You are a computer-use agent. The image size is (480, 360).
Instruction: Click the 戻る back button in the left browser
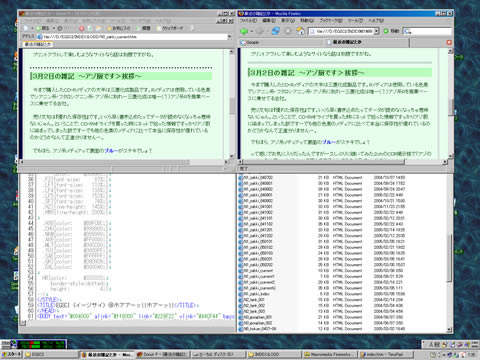pyautogui.click(x=43, y=28)
